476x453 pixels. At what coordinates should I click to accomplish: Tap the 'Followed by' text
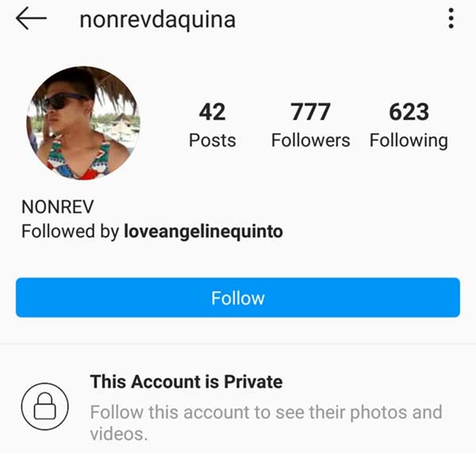click(70, 231)
